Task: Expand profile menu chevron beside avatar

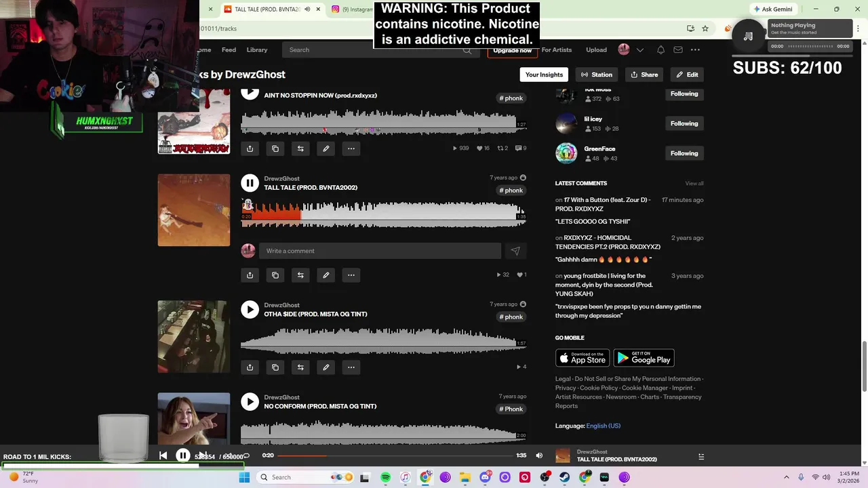Action: (639, 49)
